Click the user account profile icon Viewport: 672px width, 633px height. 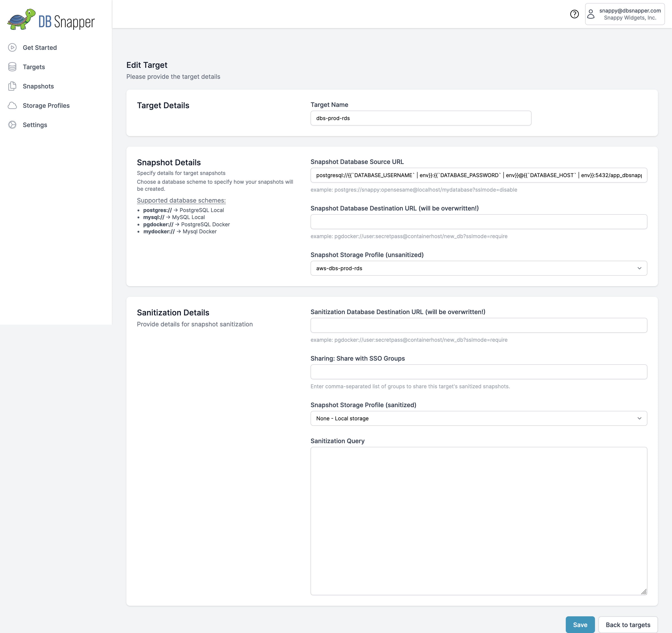593,14
